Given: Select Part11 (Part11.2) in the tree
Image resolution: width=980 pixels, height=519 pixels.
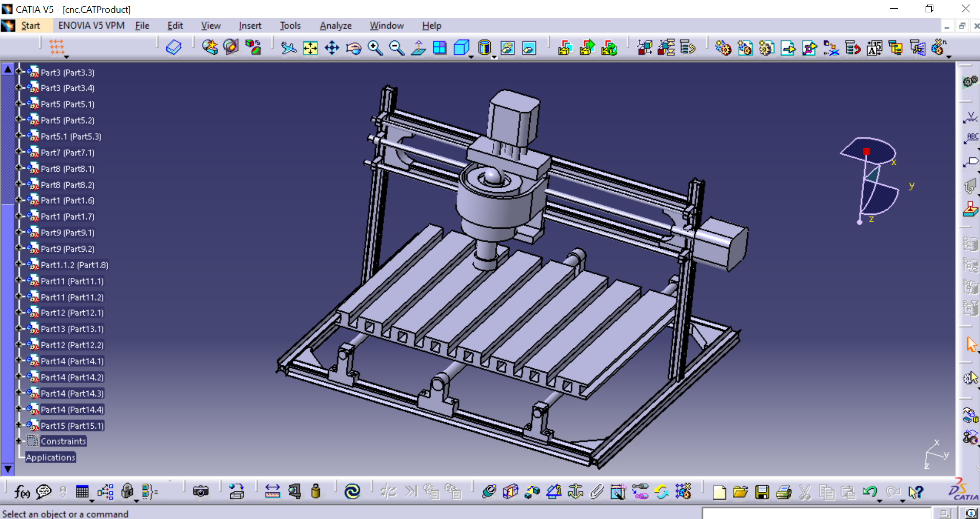Looking at the screenshot, I should tap(72, 297).
